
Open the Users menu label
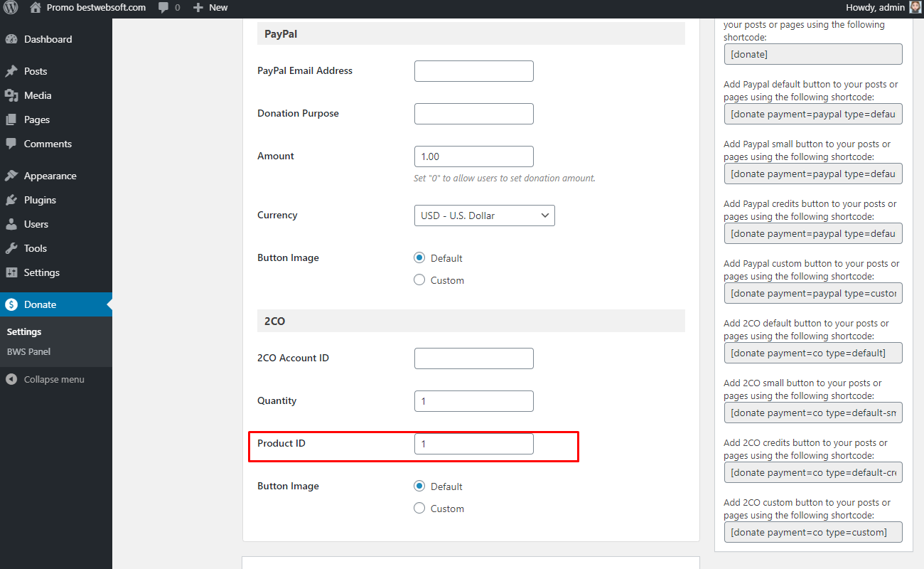pos(36,224)
